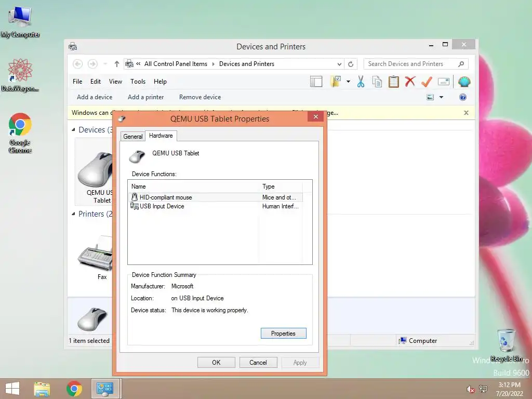The image size is (532, 399).
Task: Click OK in the properties dialog
Action: click(216, 362)
